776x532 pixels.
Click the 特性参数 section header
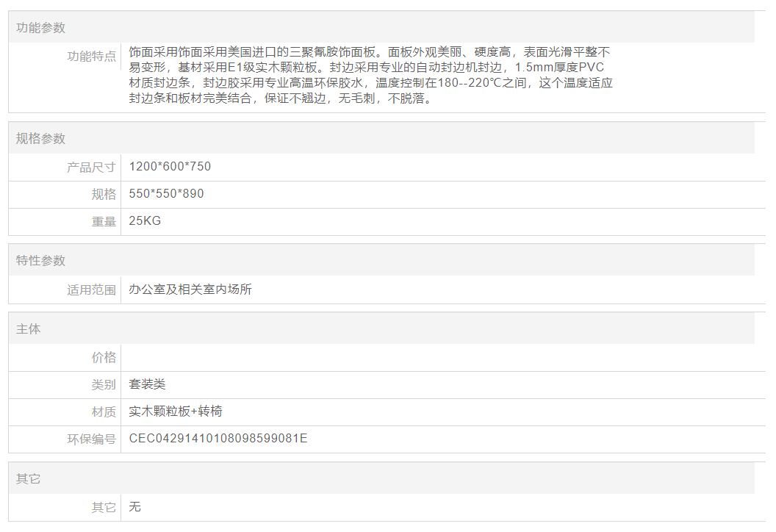(41, 261)
